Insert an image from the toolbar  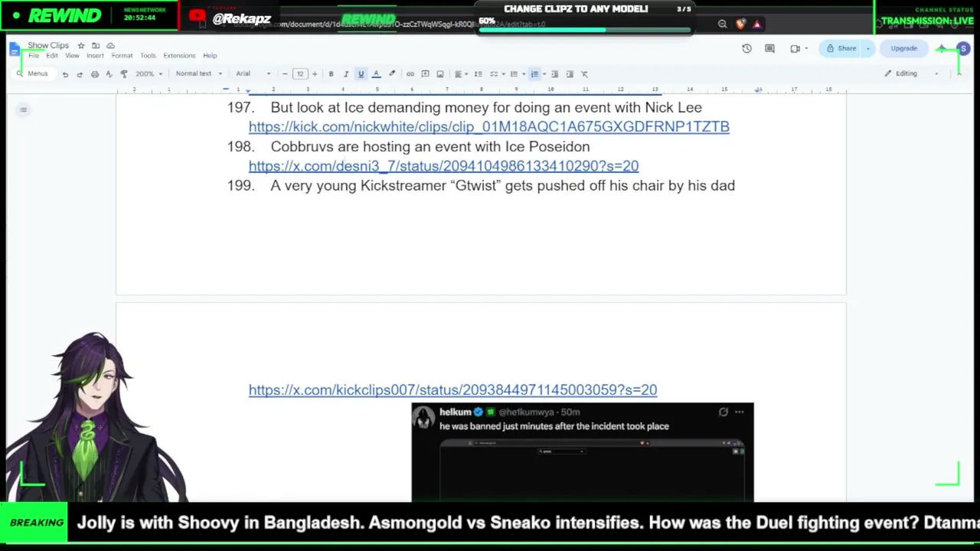click(x=440, y=74)
